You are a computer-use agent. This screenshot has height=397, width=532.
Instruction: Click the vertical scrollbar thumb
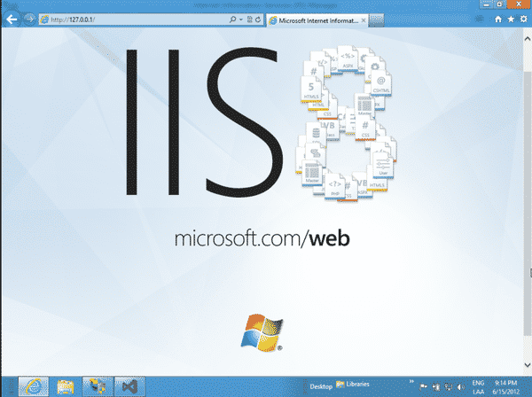528,204
